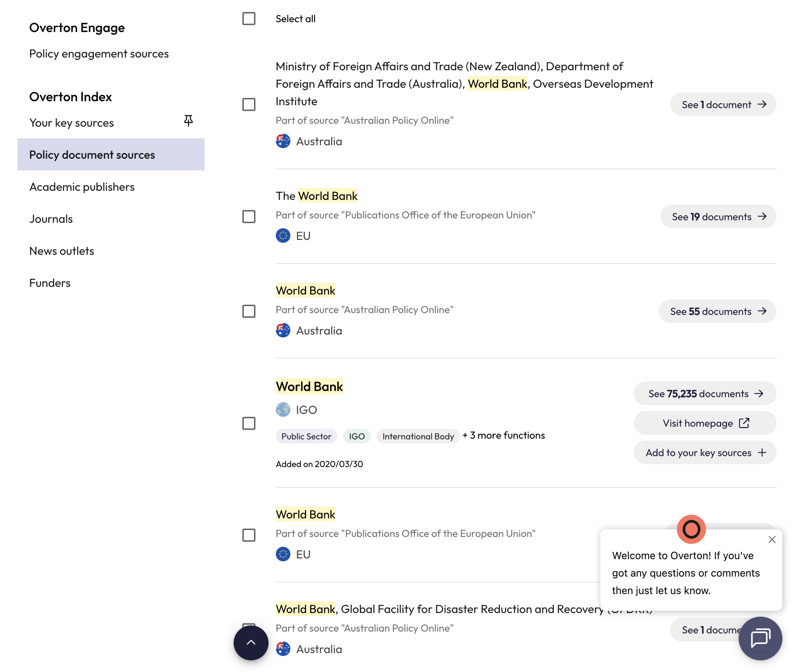Click the International Body tag
The height and width of the screenshot is (672, 794).
(x=418, y=436)
